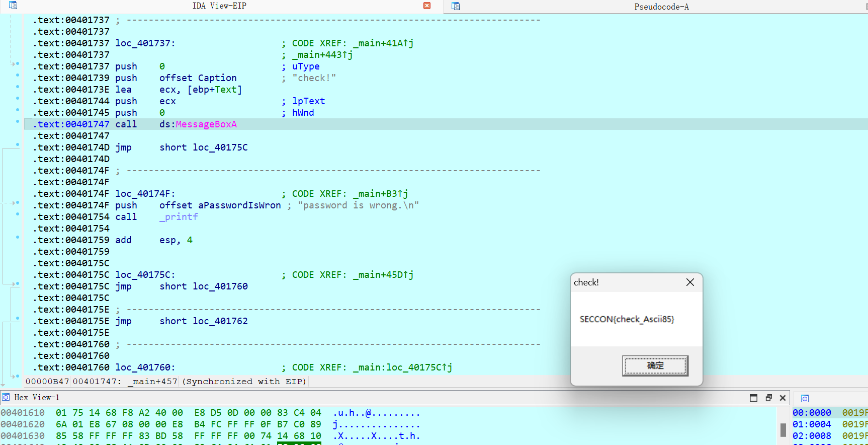Click the _main+45D↑j cross reference

click(x=383, y=275)
